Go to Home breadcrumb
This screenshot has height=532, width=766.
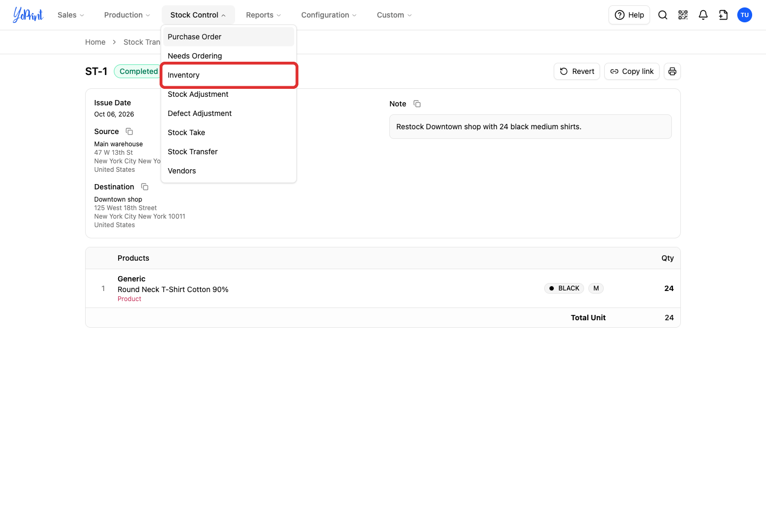[x=95, y=42]
